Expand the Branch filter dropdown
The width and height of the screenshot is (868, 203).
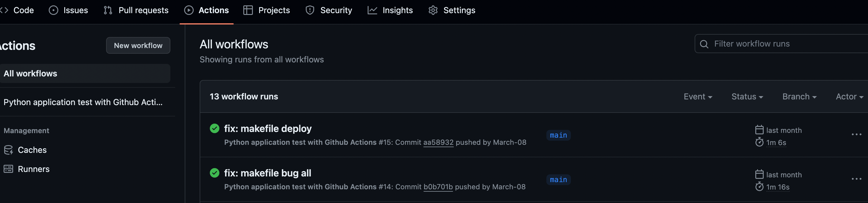[799, 97]
